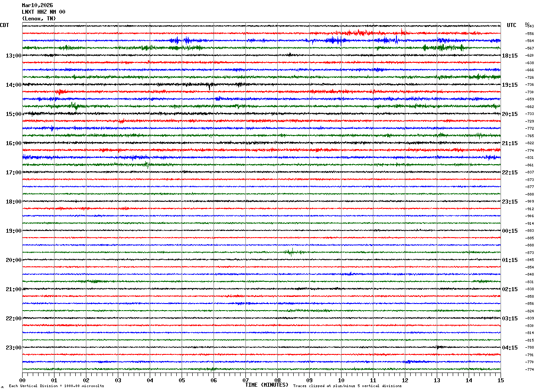Click the 18:15 UTC time label

[x=510, y=56]
